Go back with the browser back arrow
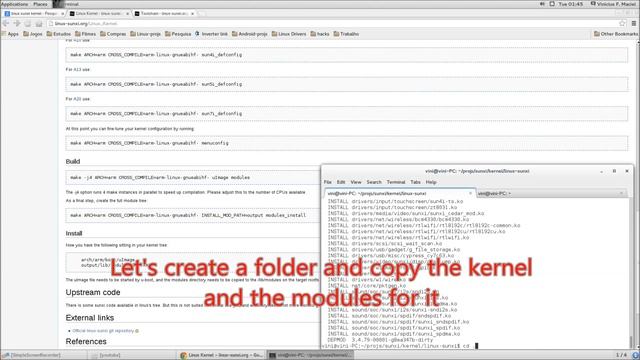Viewport: 640px width, 360px height. coord(6,24)
